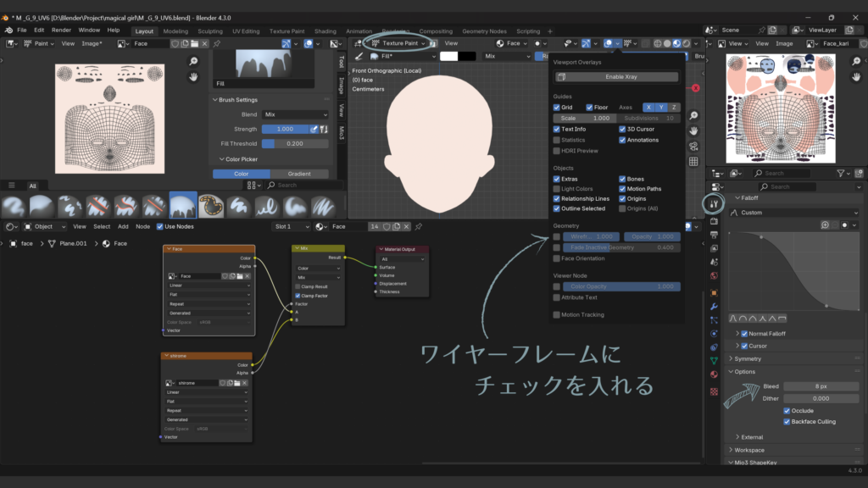Disable the Backface Culling checkbox
This screenshot has height=488, width=868.
[787, 421]
